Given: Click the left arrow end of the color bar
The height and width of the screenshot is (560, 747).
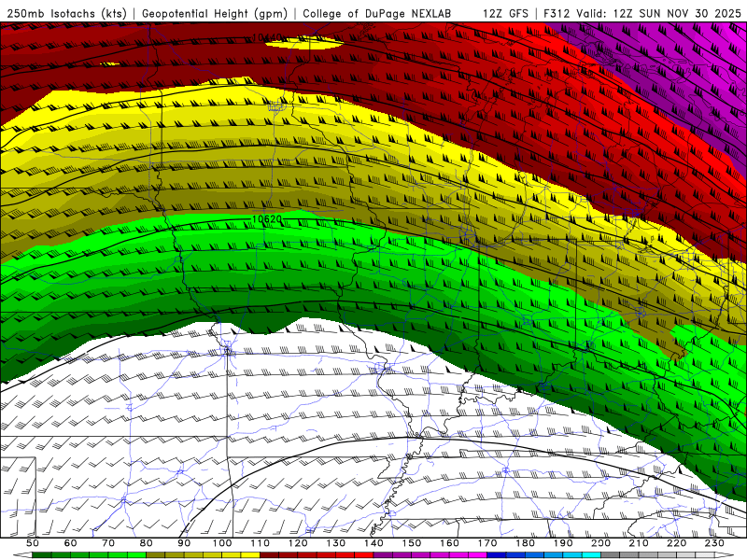Looking at the screenshot, I should (x=22, y=555).
